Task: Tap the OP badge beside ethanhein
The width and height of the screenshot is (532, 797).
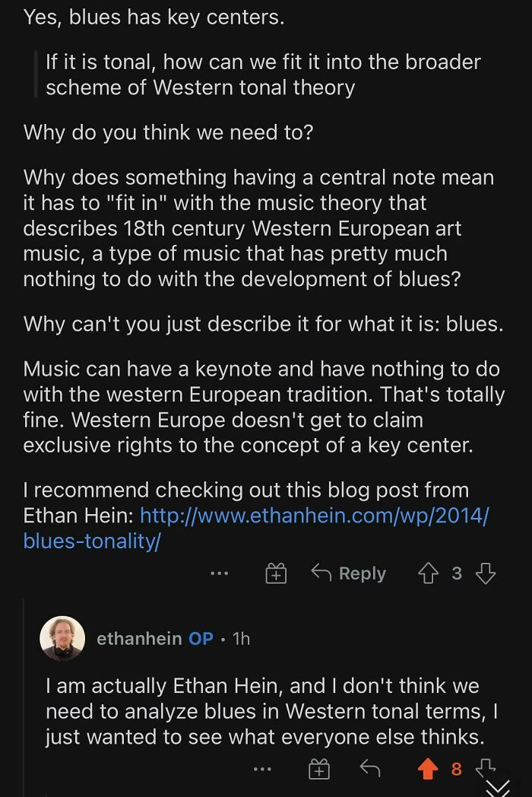Action: 201,638
